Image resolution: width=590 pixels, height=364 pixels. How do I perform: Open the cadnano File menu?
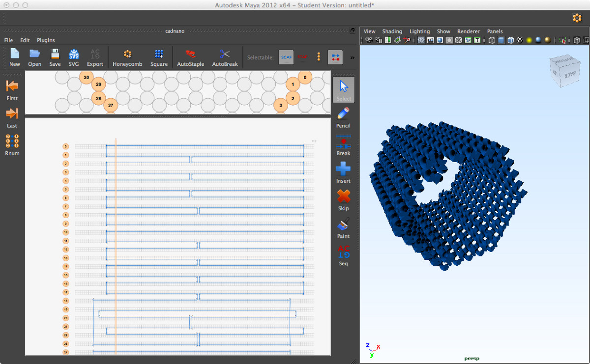[x=8, y=40]
